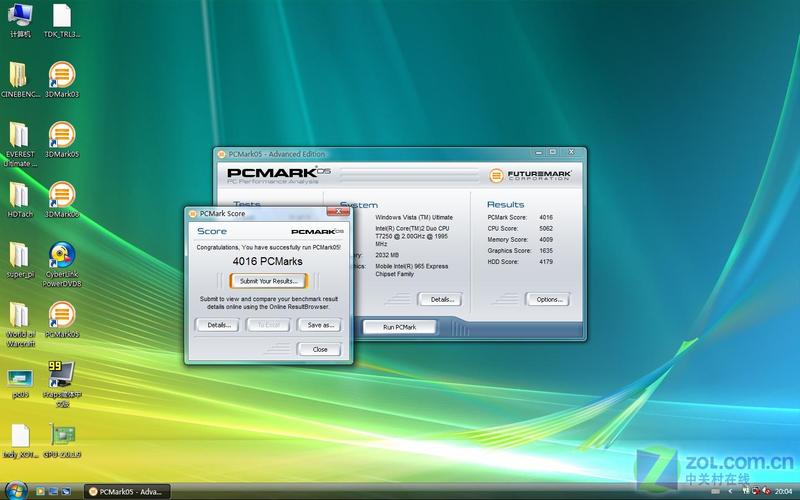Viewport: 800px width, 500px height.
Task: Click the media player quick launch icon
Action: [x=40, y=491]
